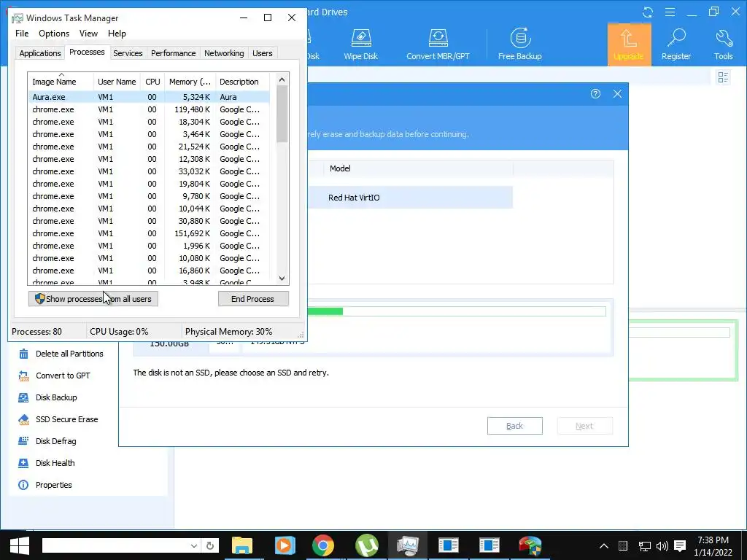Select chrome.exe using 151,692 K

pyautogui.click(x=149, y=233)
